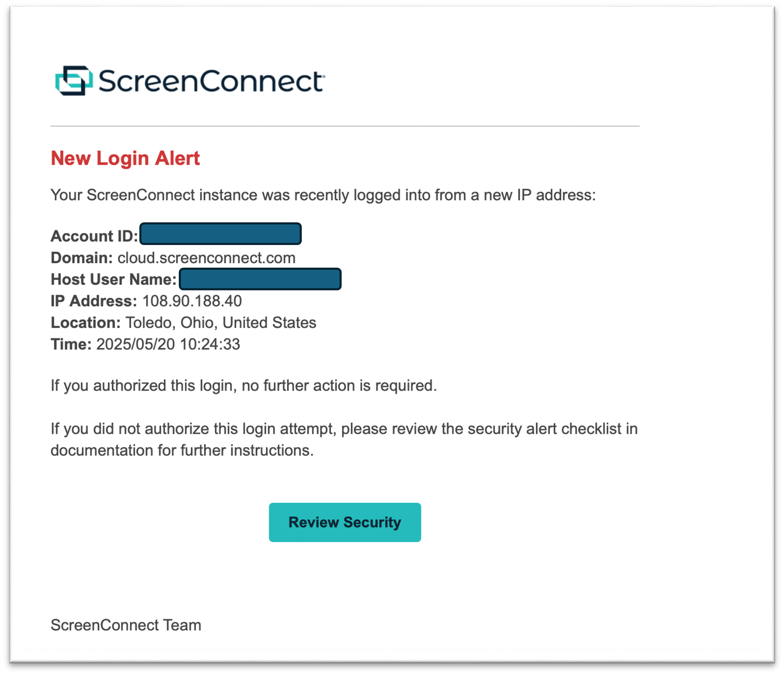Click the Domain label
784x675 pixels.
click(x=81, y=258)
